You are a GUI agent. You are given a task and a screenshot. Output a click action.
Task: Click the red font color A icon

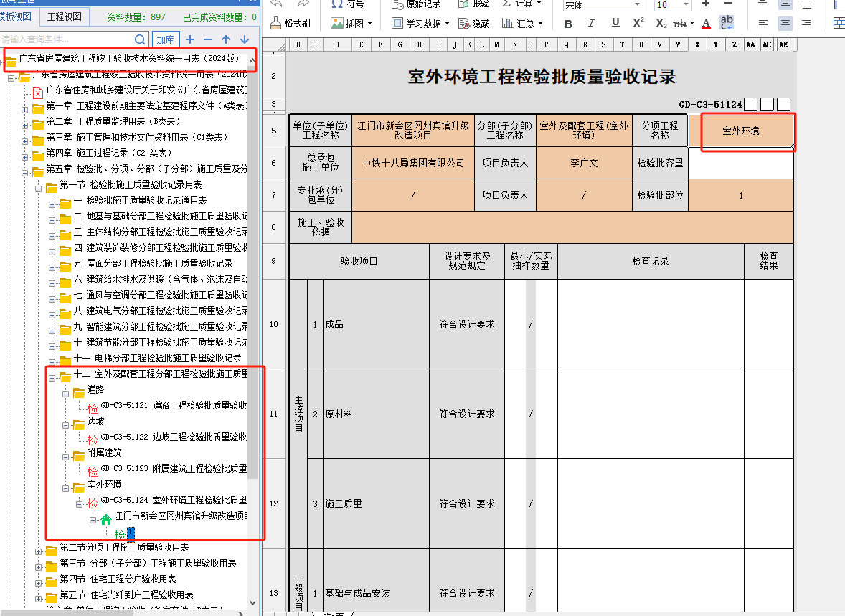click(707, 23)
